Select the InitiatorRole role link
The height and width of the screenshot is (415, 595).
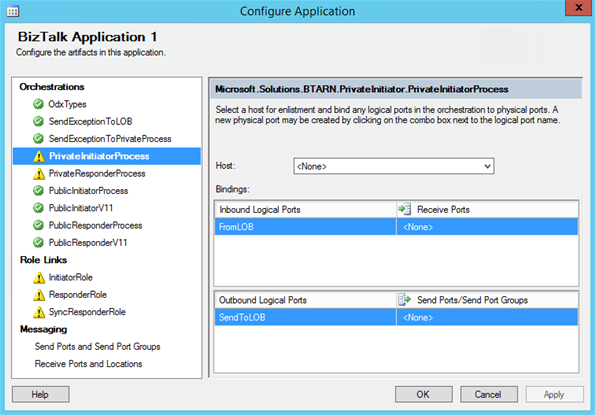point(71,278)
